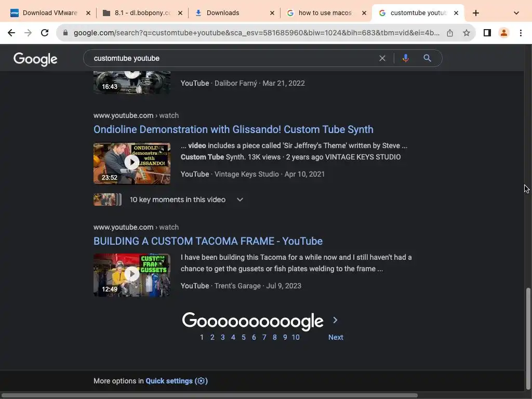Click 'Vintage Keys Studio · Apr 10, 2021' text
Viewport: 532px width, 399px height.
(270, 174)
